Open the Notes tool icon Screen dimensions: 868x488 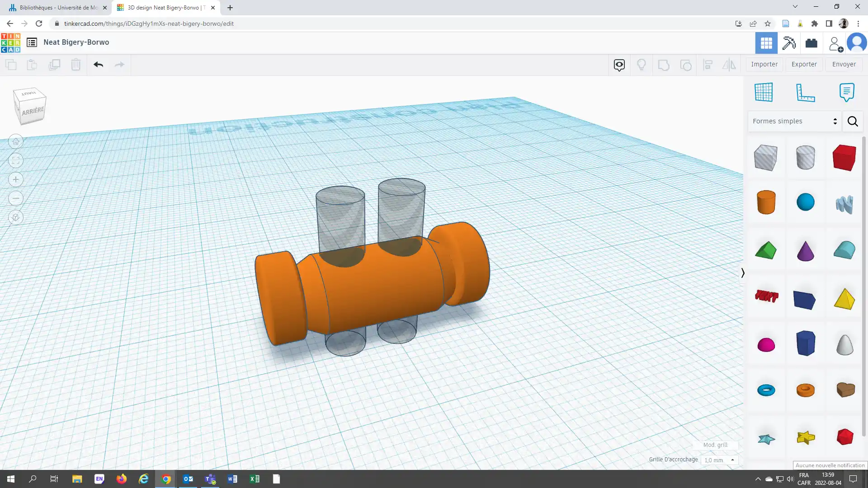click(x=847, y=92)
